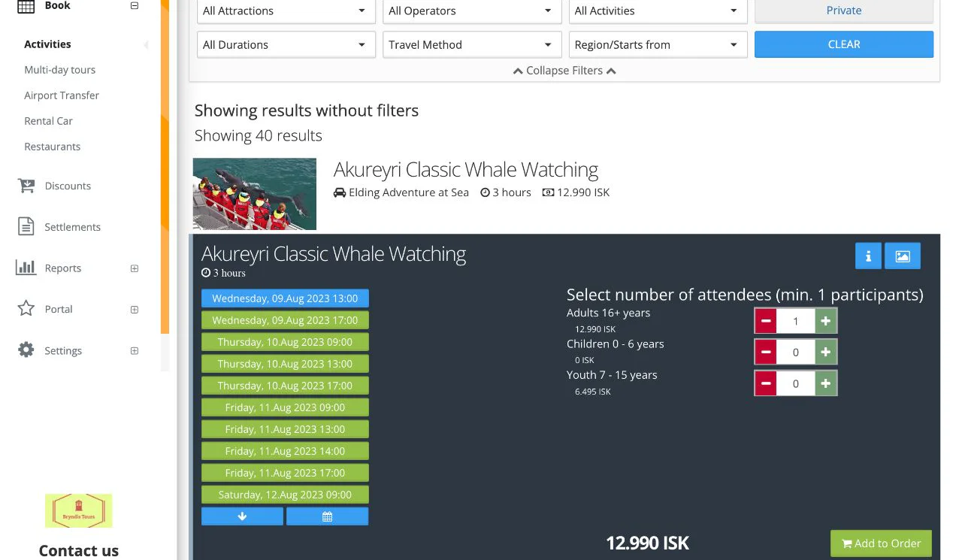Select Thursday, 10.Aug 2023 13:00 slot
Screen dimensions: 956x560
coord(285,364)
